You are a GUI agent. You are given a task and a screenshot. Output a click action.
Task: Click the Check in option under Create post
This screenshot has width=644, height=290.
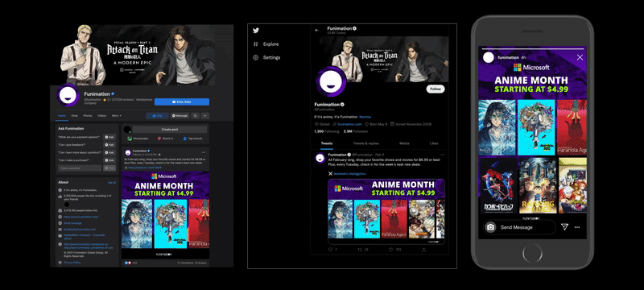[x=166, y=139]
